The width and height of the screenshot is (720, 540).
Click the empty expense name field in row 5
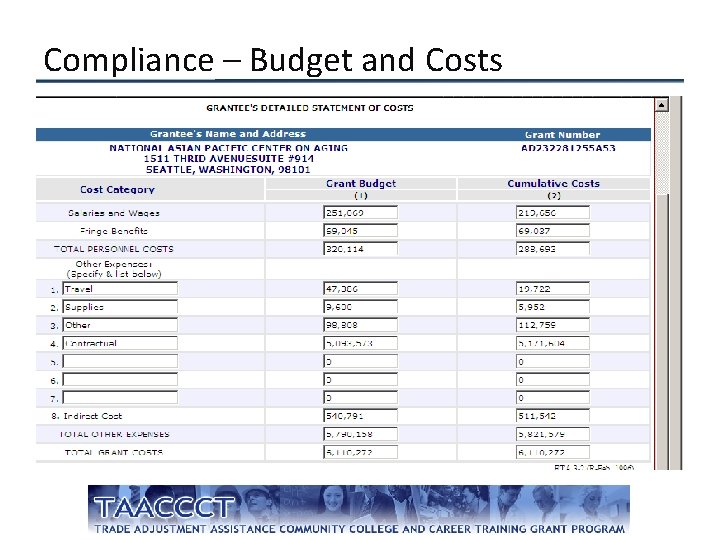(120, 361)
